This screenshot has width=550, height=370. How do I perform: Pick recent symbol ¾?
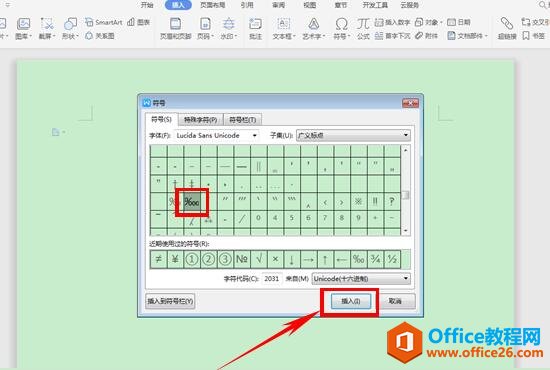pos(376,260)
